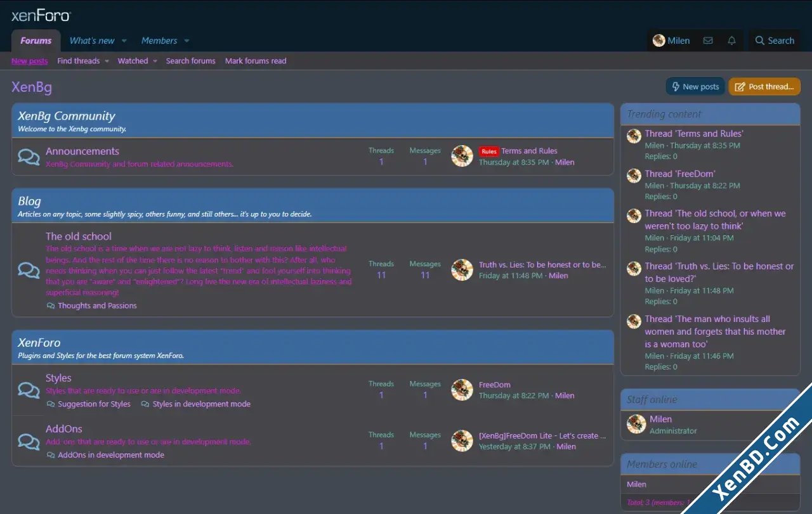Click the Styles forum bubble icon
The image size is (812, 514).
point(29,390)
